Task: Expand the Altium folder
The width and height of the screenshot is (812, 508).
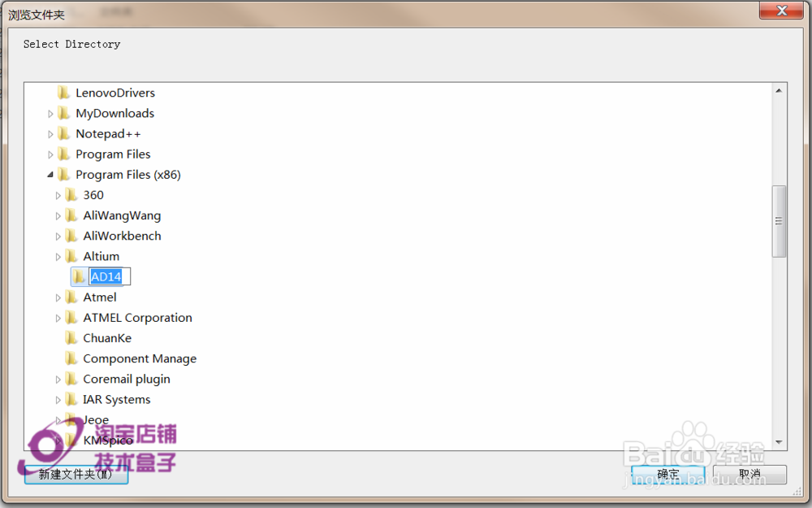Action: [x=58, y=257]
